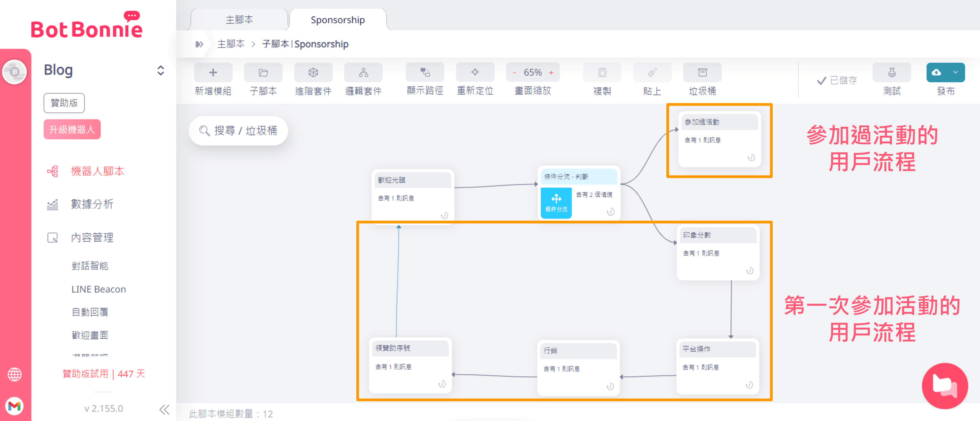This screenshot has width=980, height=421.
Task: Click the 新增模組 plus icon
Action: 213,72
